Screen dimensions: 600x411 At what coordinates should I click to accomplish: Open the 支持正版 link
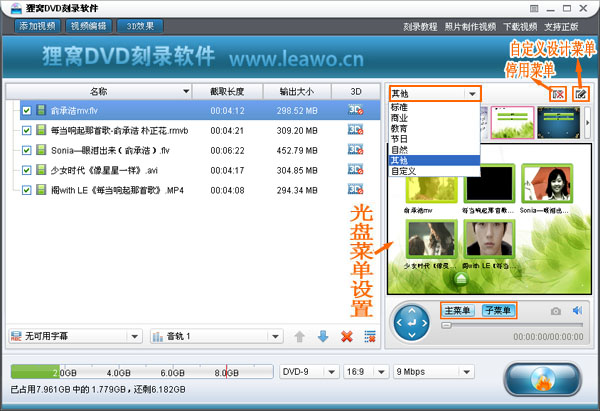click(x=561, y=26)
